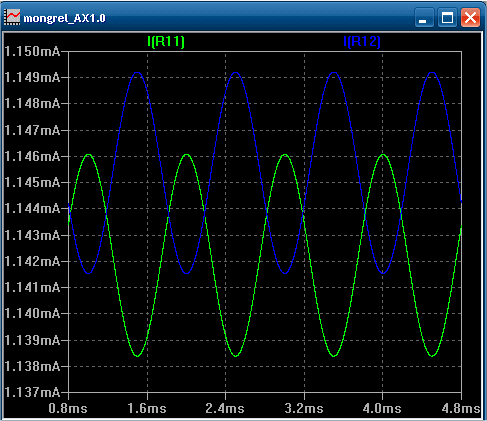
Task: Click the waveform icon in title bar
Action: click(12, 17)
